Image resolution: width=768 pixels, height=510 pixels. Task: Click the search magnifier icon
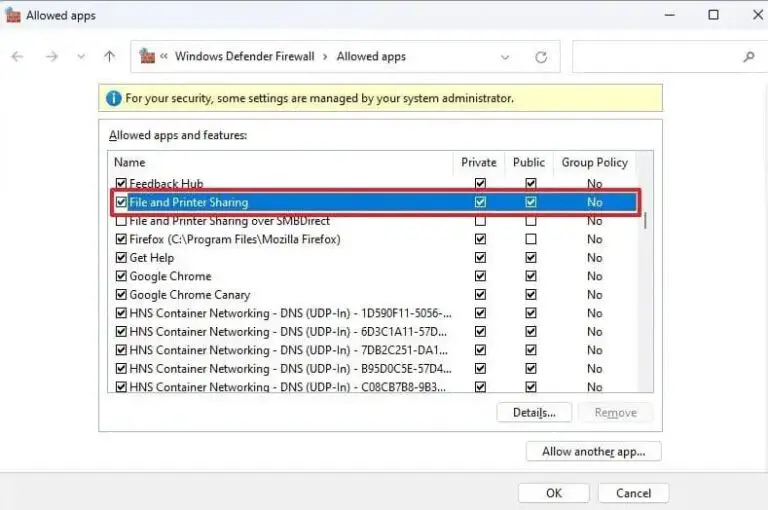749,57
